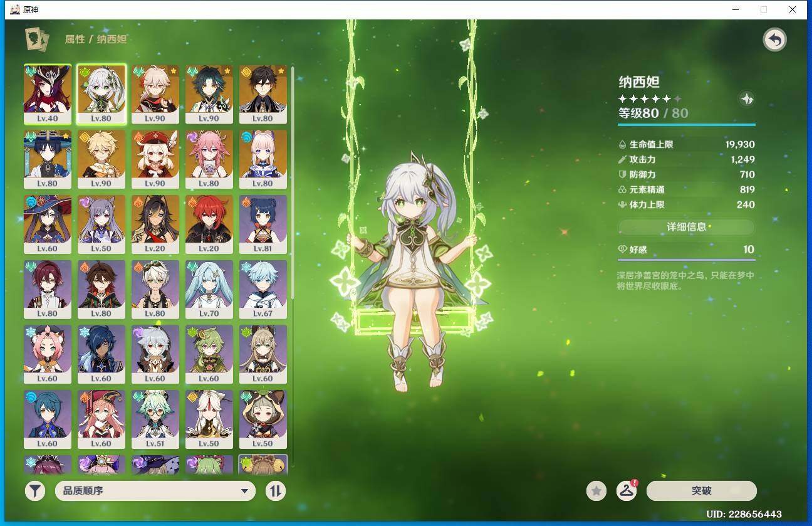
Task: Click the UID: 228656443 text
Action: click(x=744, y=514)
